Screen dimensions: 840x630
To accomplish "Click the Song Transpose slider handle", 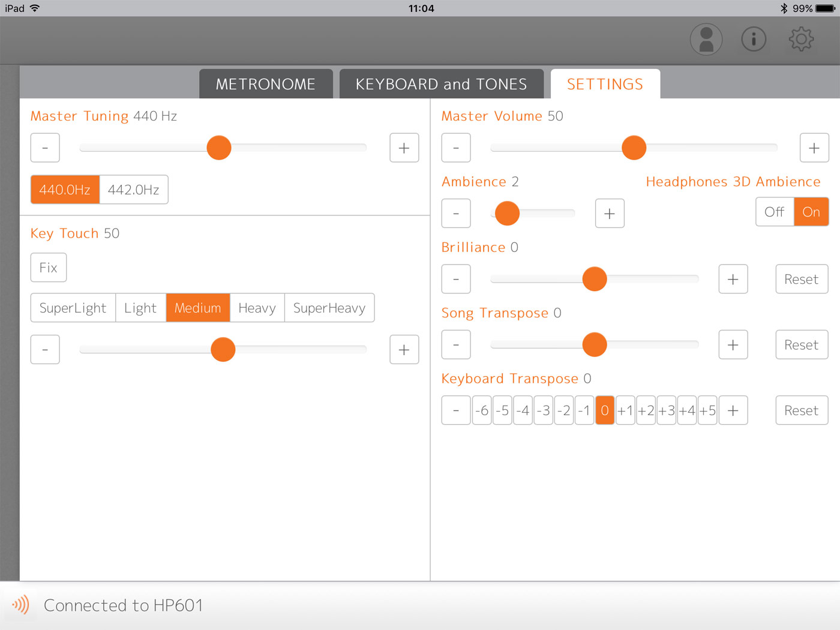I will pyautogui.click(x=595, y=344).
